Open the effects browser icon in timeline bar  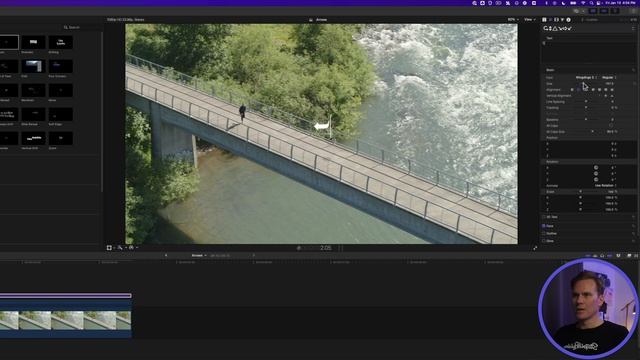[x=629, y=256]
